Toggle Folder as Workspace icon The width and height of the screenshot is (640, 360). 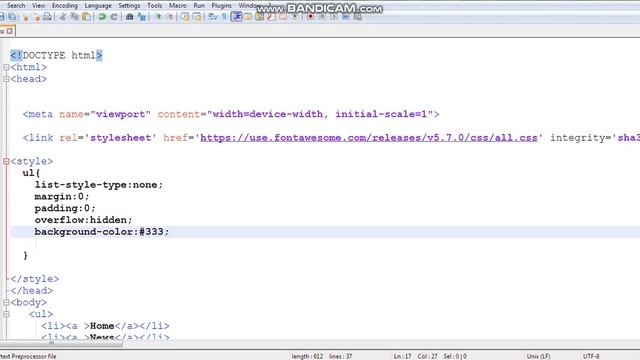click(283, 17)
